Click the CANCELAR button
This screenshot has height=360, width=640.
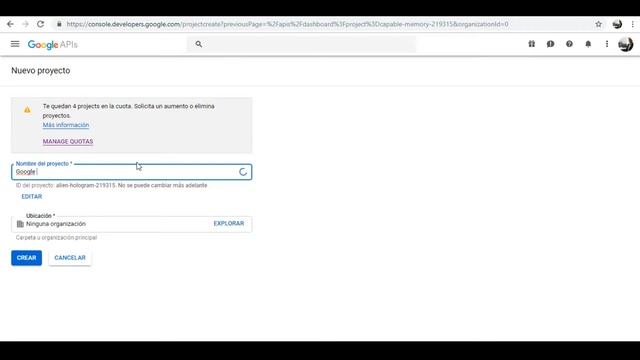[x=70, y=258]
